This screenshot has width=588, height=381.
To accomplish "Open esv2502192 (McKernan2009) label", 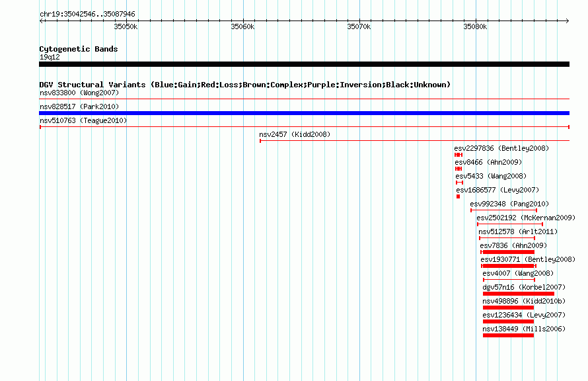I will 526,218.
